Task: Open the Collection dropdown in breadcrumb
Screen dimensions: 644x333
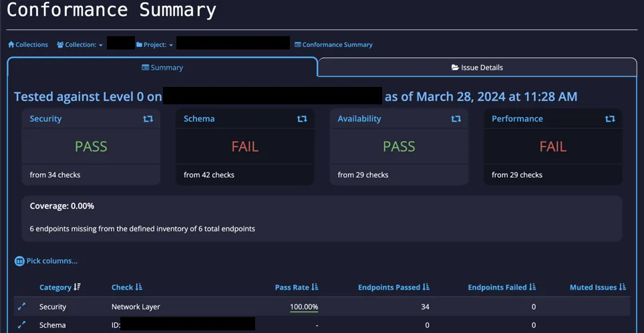Action: coord(79,44)
